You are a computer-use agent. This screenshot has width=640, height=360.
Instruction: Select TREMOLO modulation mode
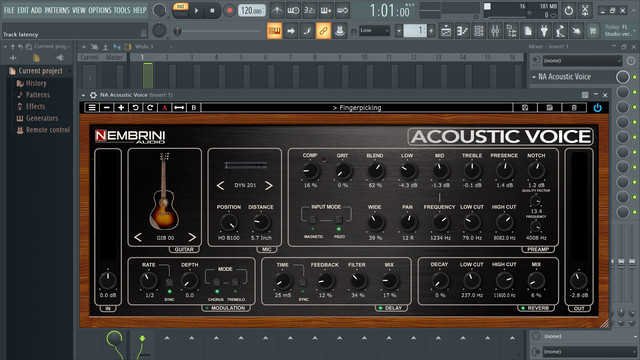point(235,282)
